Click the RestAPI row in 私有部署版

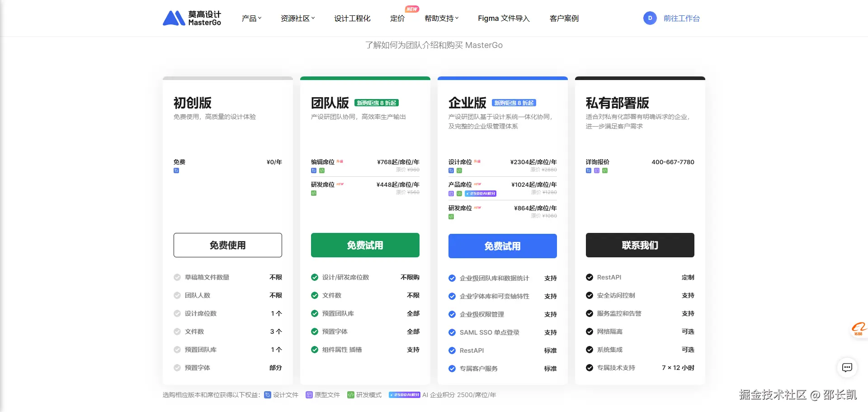640,277
